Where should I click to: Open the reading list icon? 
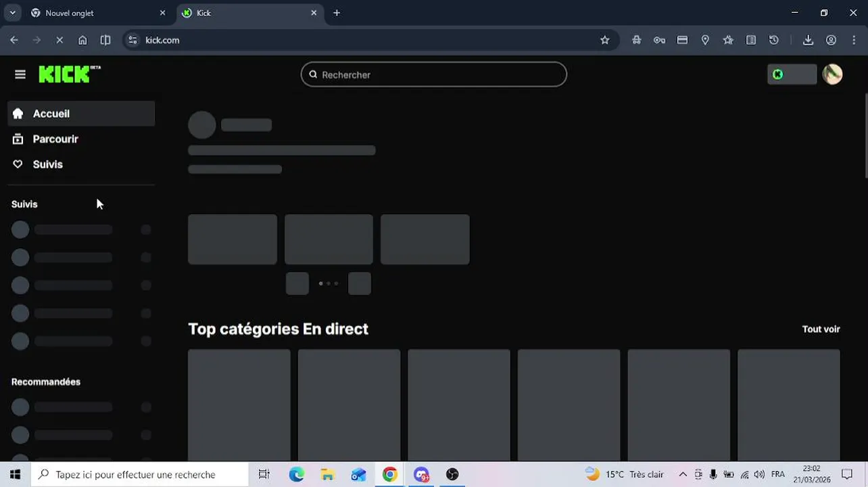751,40
